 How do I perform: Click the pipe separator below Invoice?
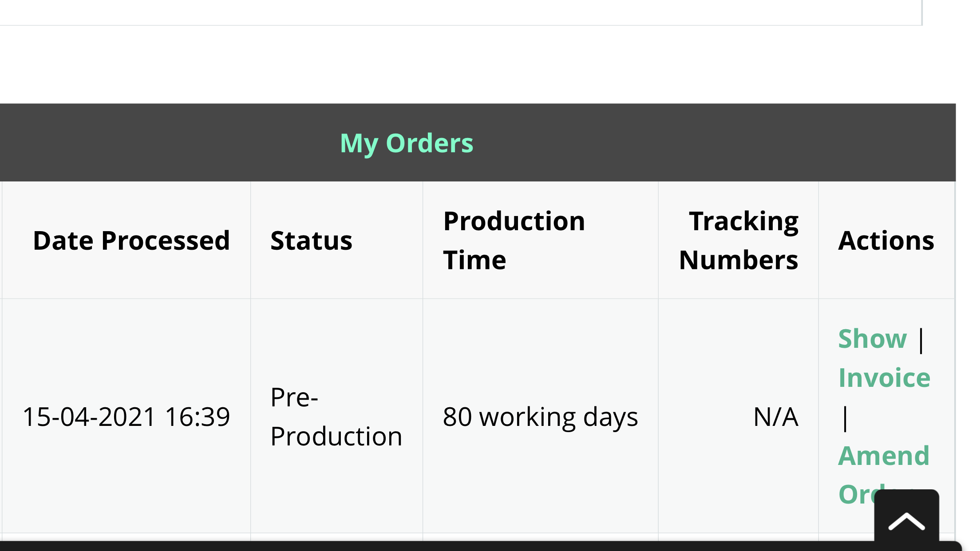click(845, 418)
